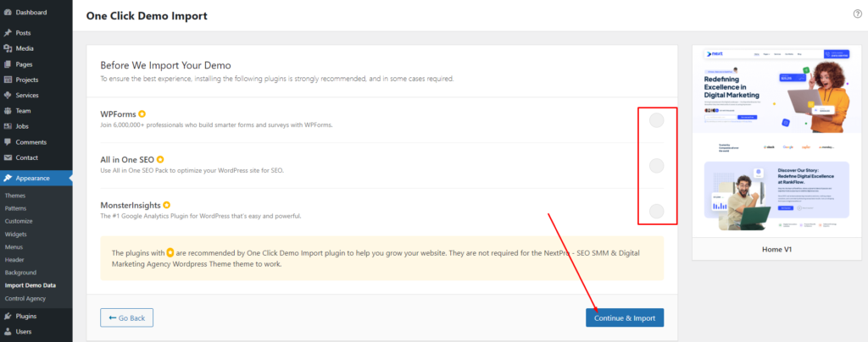Select the Appearance menu
This screenshot has width=868, height=342.
coord(36,178)
